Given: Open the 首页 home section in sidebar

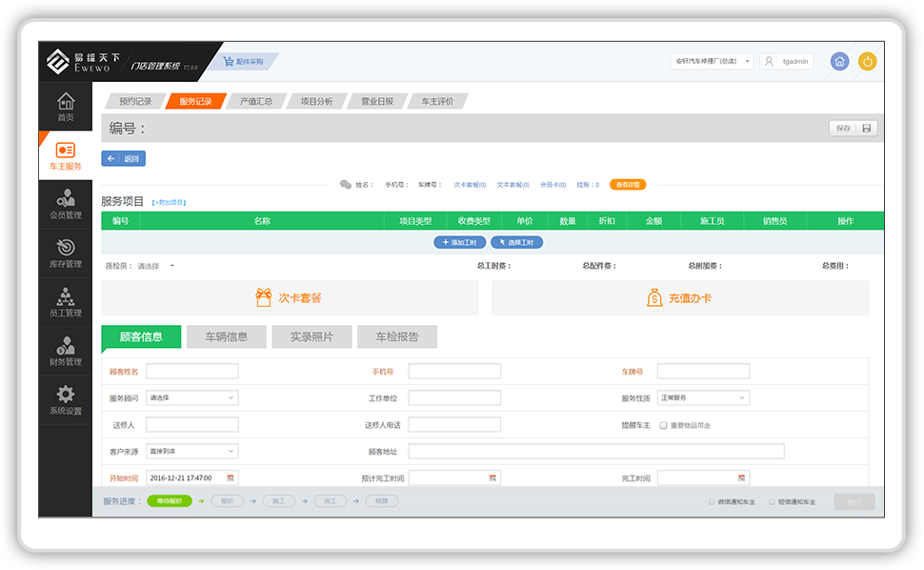Looking at the screenshot, I should click(64, 105).
